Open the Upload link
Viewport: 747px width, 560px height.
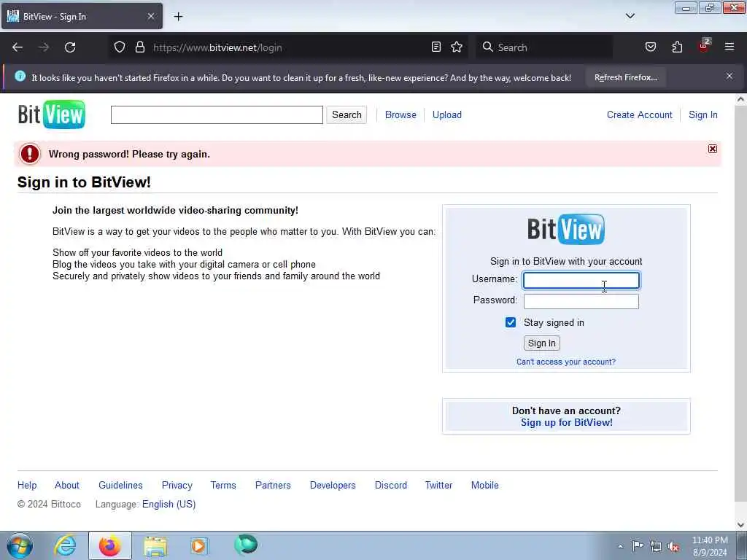pos(447,114)
